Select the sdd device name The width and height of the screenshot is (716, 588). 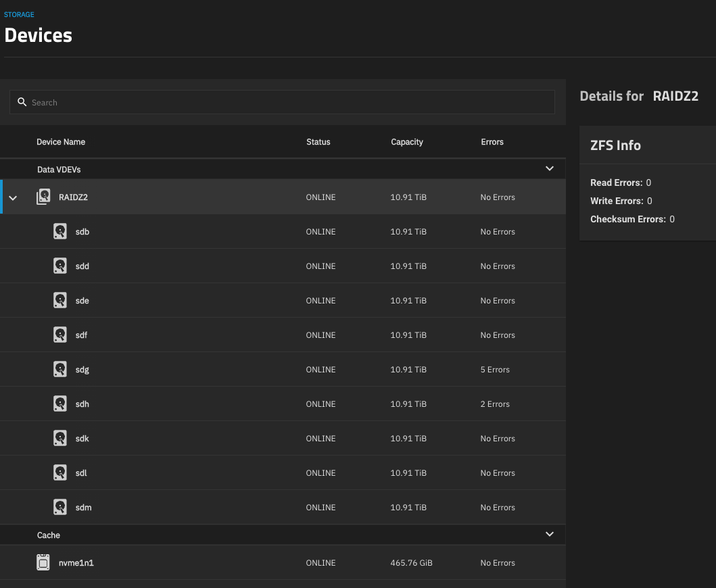coord(82,266)
